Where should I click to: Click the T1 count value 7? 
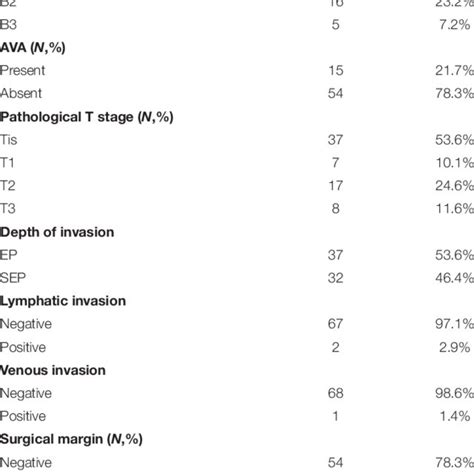335,163
